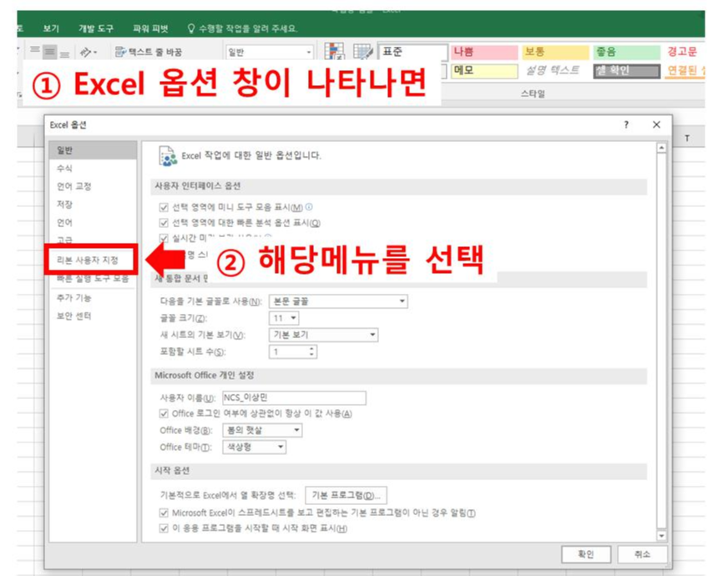
Task: Apply the 보통 cell style
Action: tap(555, 52)
